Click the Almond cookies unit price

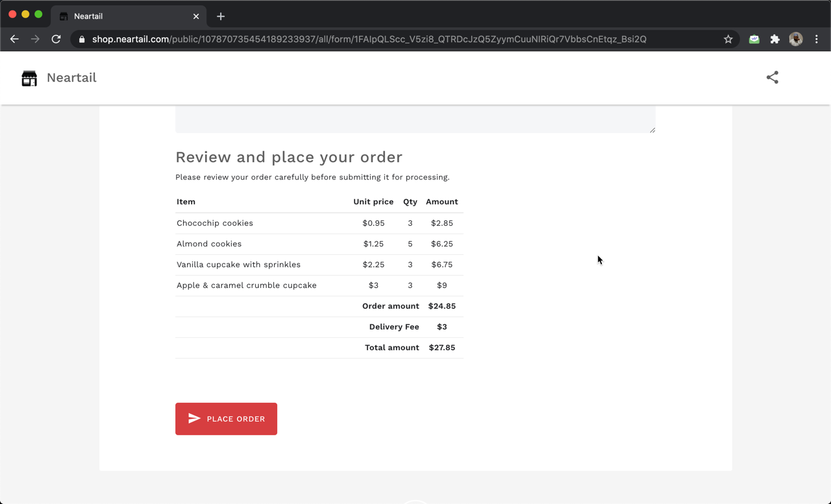pos(374,244)
